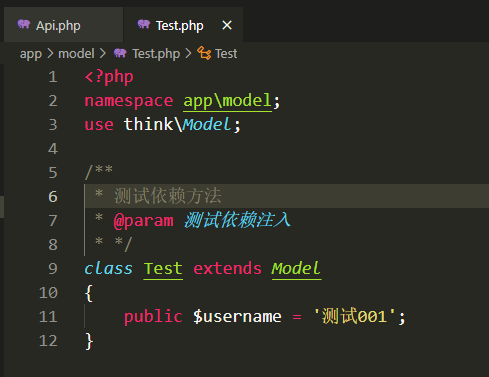Image resolution: width=489 pixels, height=377 pixels.
Task: Click the @param annotation on line 7
Action: [x=143, y=221]
